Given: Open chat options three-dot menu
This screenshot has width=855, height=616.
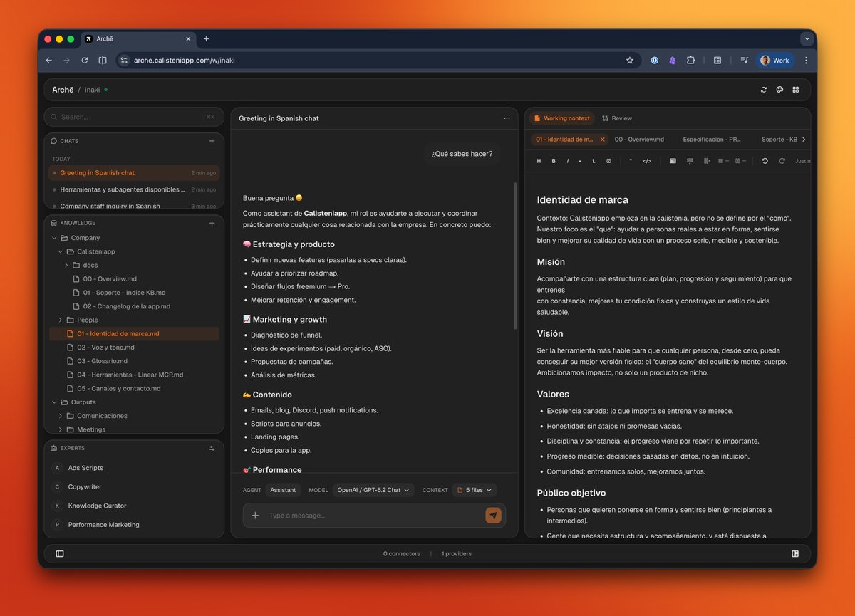Looking at the screenshot, I should pyautogui.click(x=507, y=118).
